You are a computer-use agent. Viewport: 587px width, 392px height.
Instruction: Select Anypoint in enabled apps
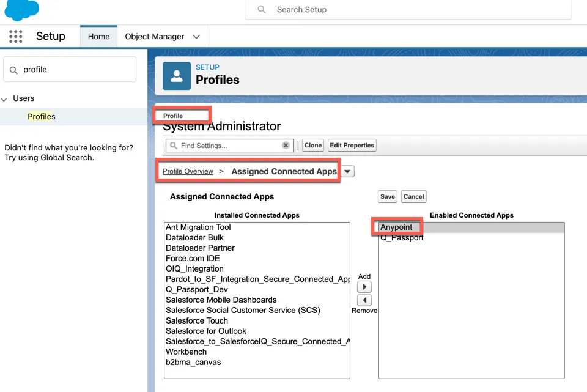pos(471,227)
